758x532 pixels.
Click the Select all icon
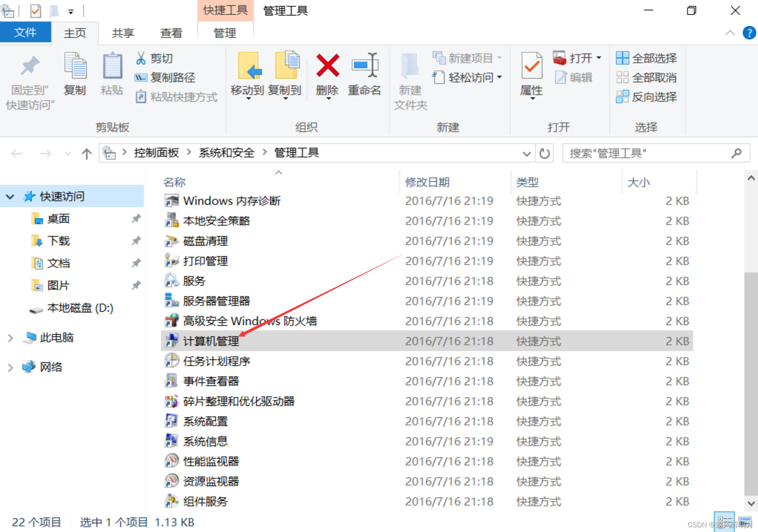pos(623,58)
